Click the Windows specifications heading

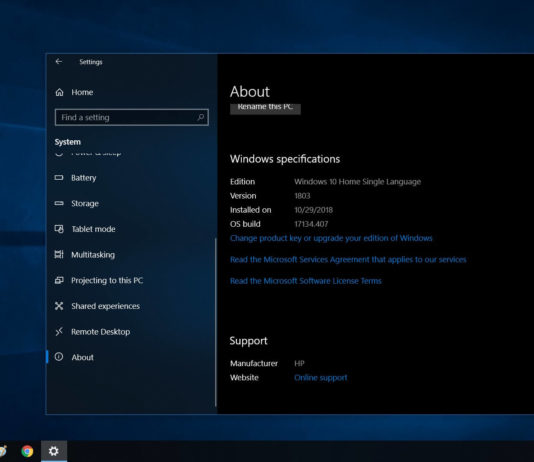tap(285, 159)
